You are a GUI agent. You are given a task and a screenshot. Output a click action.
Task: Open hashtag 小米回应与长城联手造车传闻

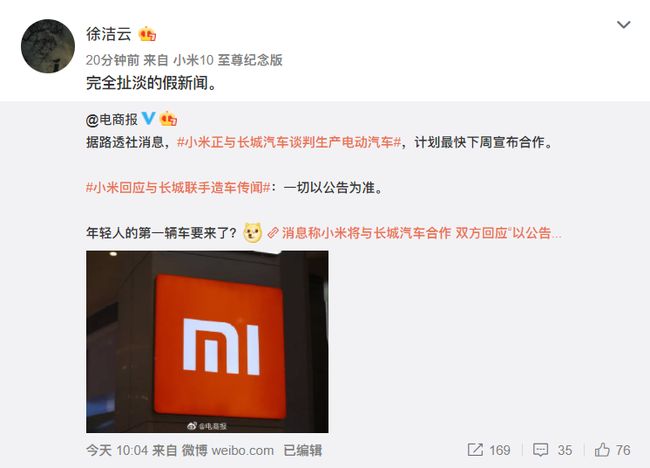tap(178, 188)
